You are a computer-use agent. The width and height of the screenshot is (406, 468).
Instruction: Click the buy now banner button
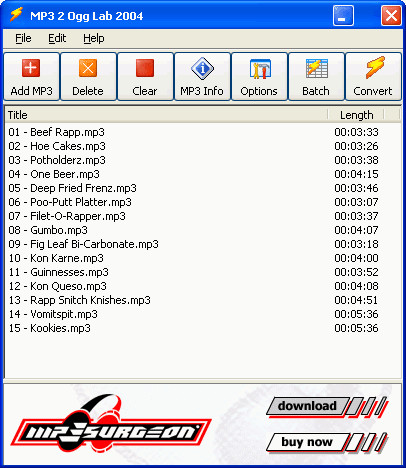pyautogui.click(x=327, y=442)
